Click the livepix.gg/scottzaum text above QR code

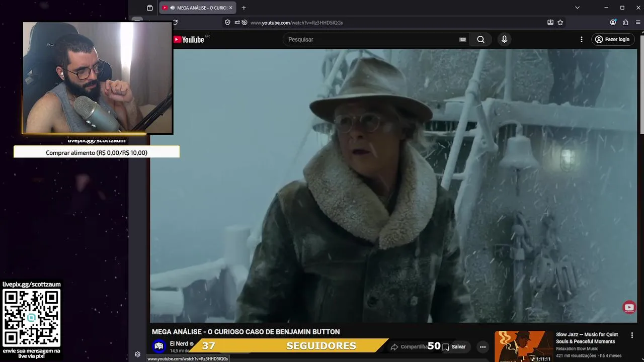(31, 284)
